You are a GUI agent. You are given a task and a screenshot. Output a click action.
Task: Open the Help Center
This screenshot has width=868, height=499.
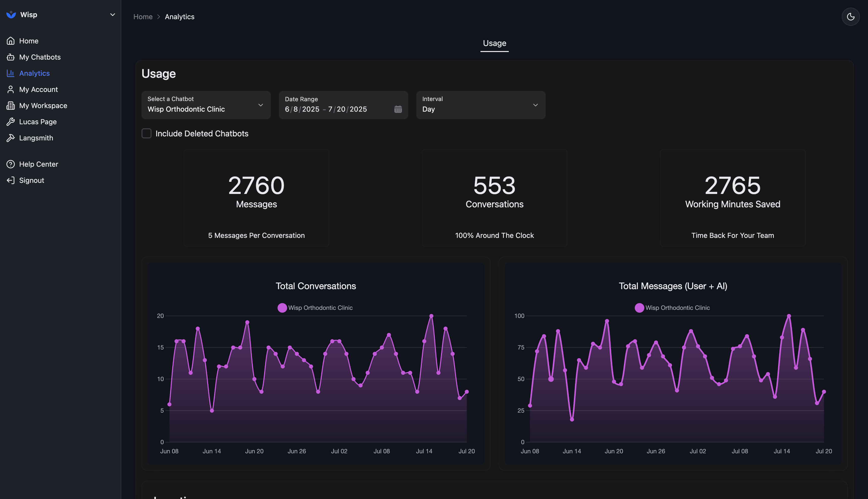[39, 164]
